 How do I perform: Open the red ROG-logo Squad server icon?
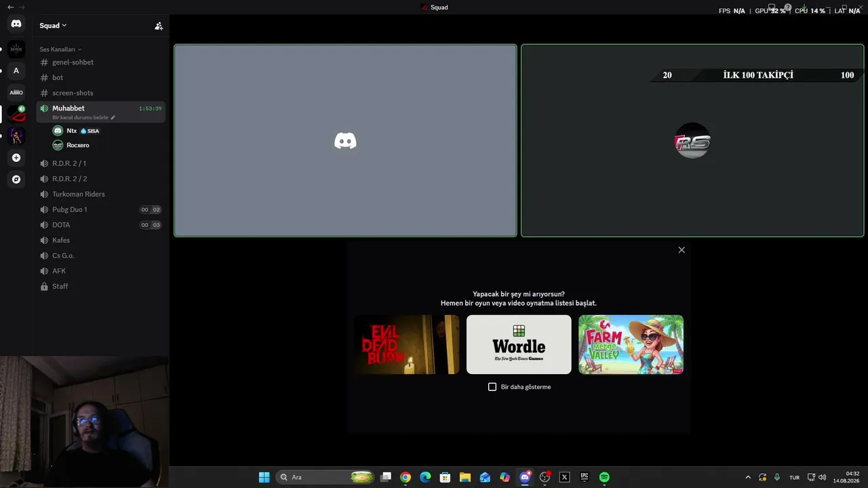click(x=16, y=114)
